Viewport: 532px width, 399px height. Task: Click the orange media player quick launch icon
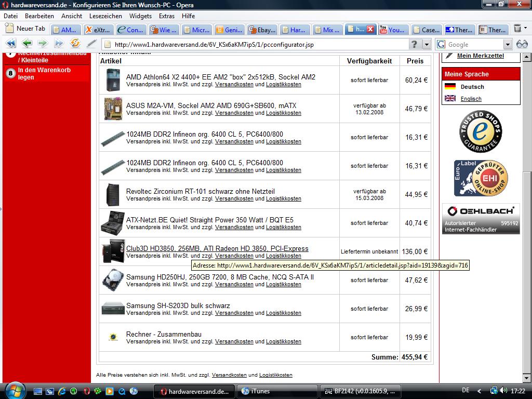click(x=110, y=391)
